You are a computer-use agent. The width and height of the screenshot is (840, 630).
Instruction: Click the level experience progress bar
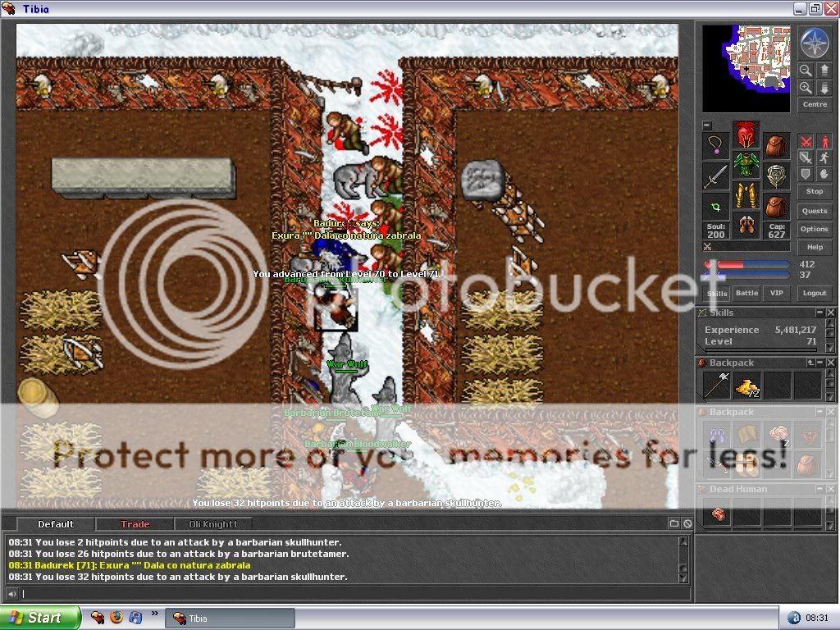(x=760, y=350)
